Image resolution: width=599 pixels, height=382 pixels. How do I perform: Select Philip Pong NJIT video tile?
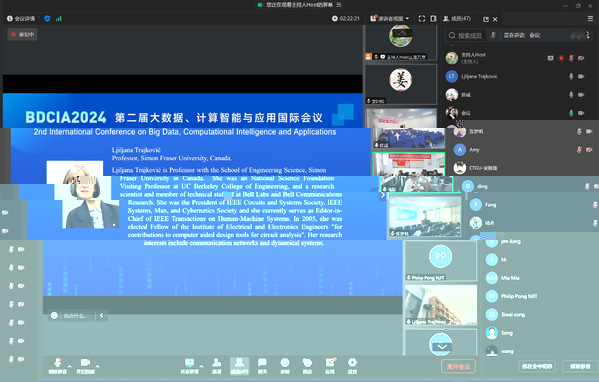click(x=441, y=261)
